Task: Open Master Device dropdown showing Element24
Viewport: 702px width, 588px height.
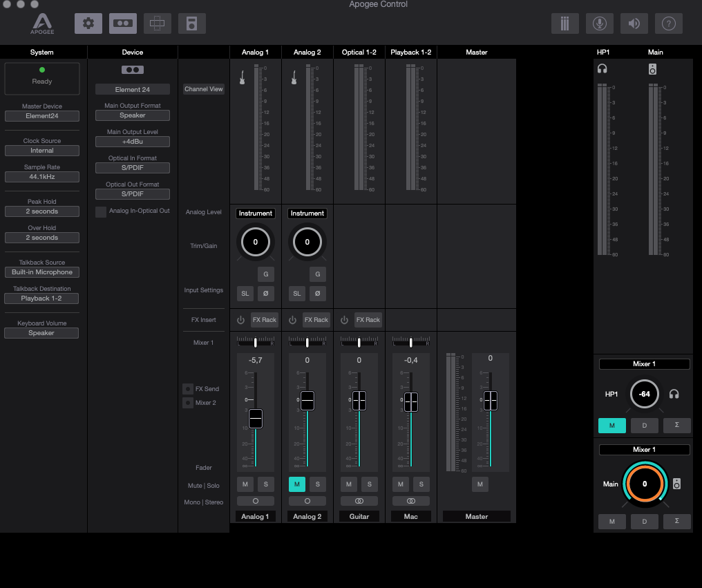Action: tap(42, 116)
